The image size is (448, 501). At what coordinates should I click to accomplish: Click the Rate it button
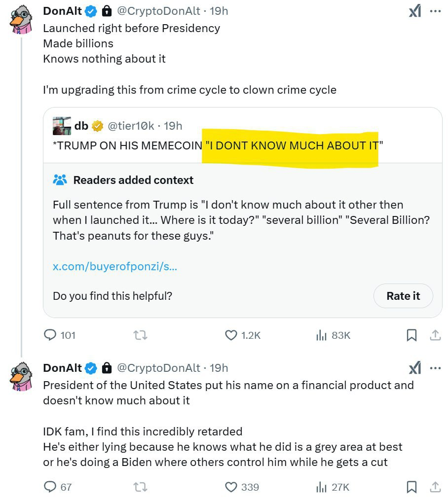coord(403,296)
